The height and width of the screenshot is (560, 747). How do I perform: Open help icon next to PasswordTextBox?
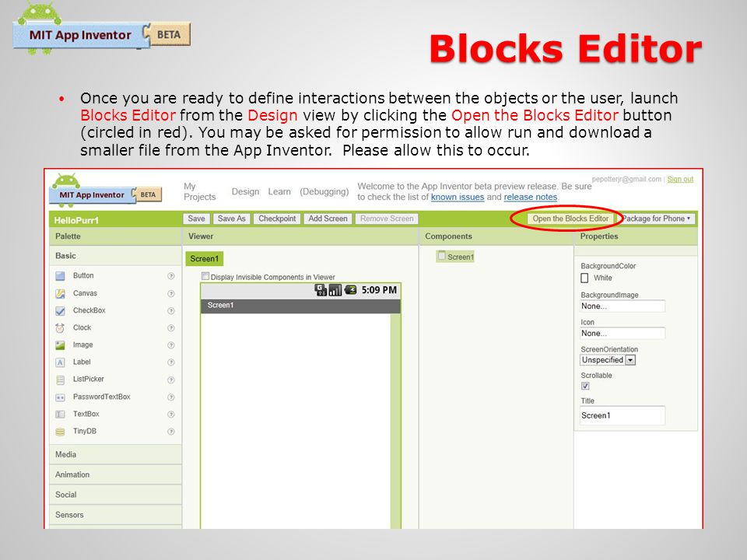pyautogui.click(x=171, y=397)
